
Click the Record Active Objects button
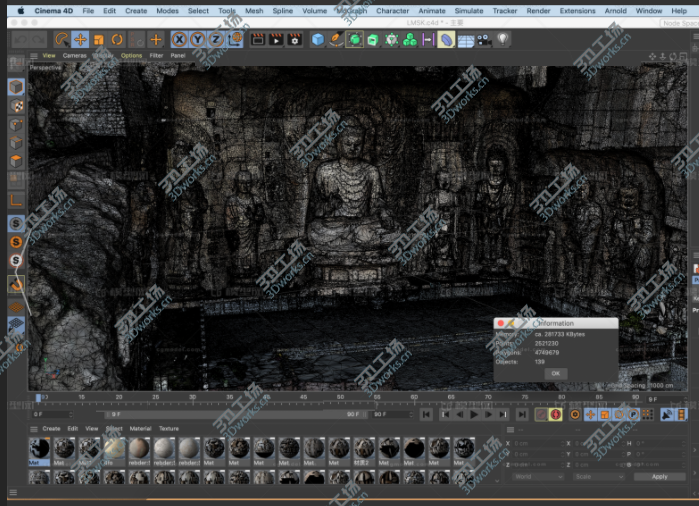pos(541,415)
